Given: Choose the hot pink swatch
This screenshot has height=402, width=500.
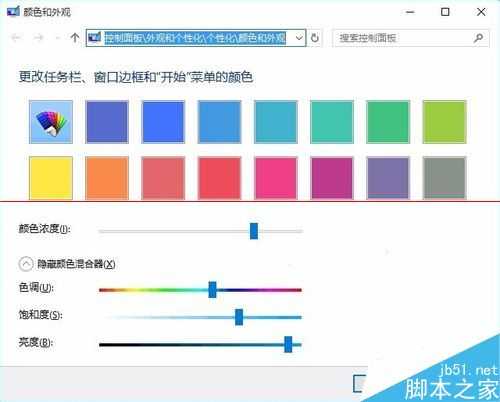Looking at the screenshot, I should (x=276, y=178).
